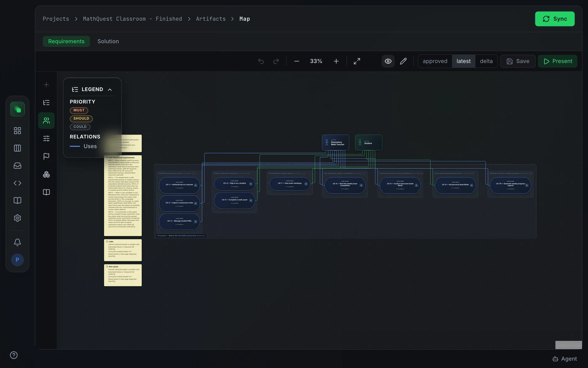Screen dimensions: 588x368
Task: Open the inbox icon
Action: pos(17,166)
